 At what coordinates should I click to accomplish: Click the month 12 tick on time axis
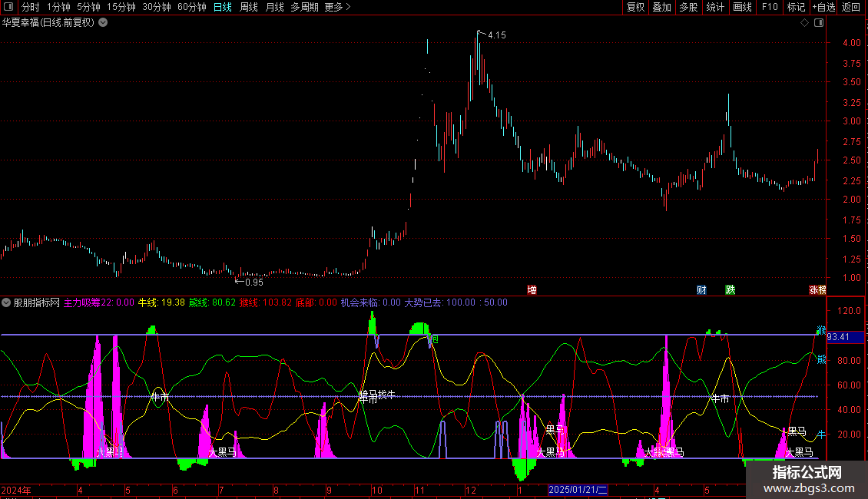[471, 490]
